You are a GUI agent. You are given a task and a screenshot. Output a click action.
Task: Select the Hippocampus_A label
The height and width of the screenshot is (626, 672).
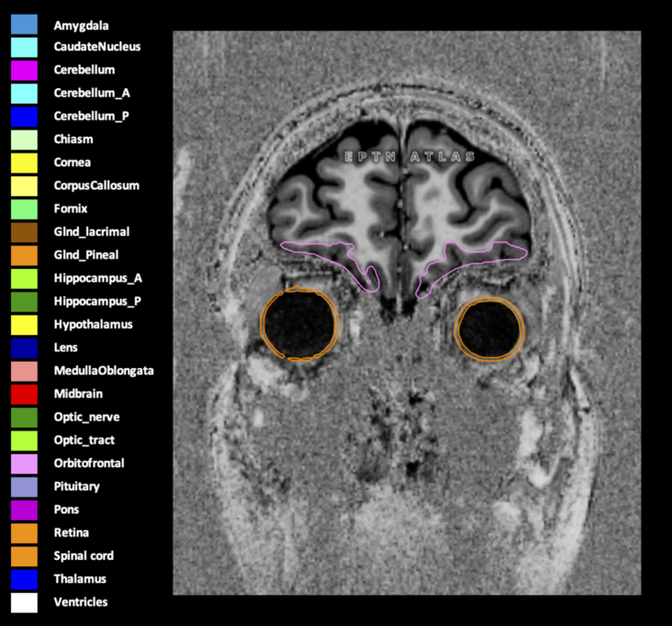pos(98,278)
